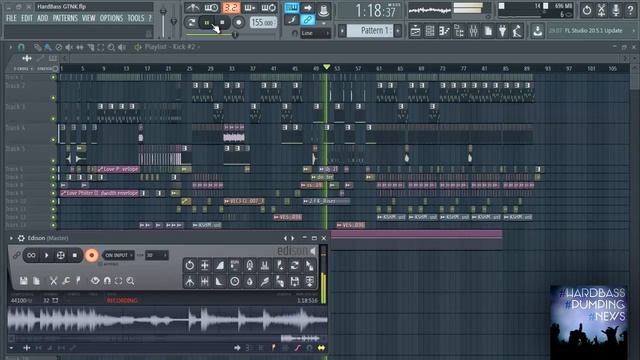Click the download content library icon
Viewport: 640px width, 360px height.
(x=538, y=31)
